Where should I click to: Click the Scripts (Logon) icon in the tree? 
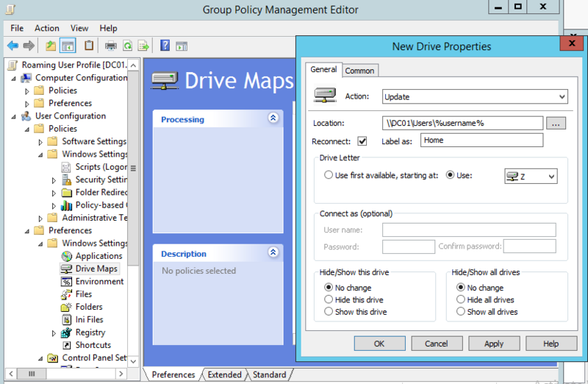coord(66,167)
